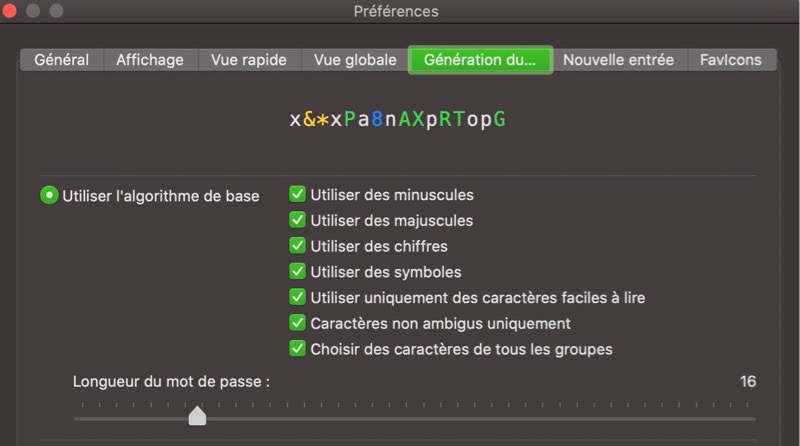Switch to the Favicons tab
The image size is (800, 446).
pyautogui.click(x=731, y=60)
